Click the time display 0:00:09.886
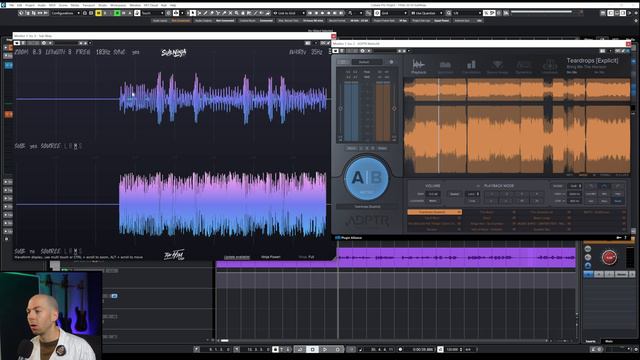Image resolution: width=640 pixels, height=360 pixels. pyautogui.click(x=422, y=350)
